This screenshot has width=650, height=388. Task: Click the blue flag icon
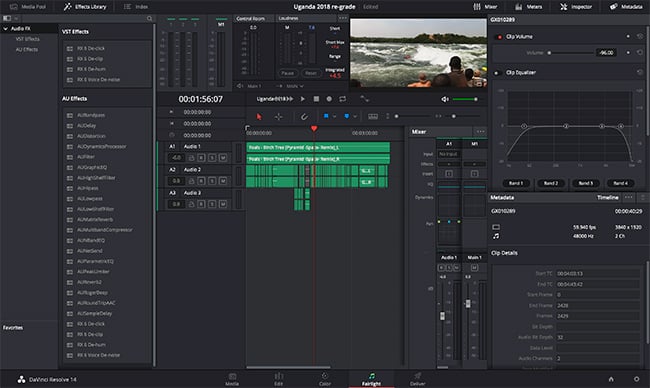point(326,116)
